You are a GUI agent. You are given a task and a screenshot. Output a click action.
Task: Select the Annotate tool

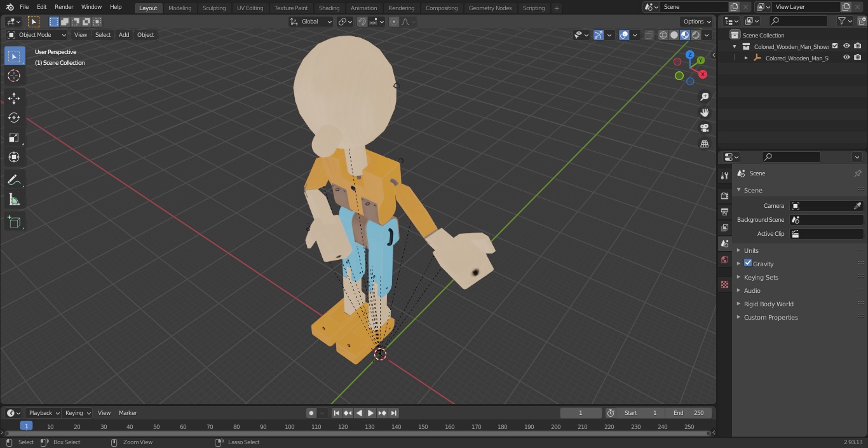coord(14,180)
